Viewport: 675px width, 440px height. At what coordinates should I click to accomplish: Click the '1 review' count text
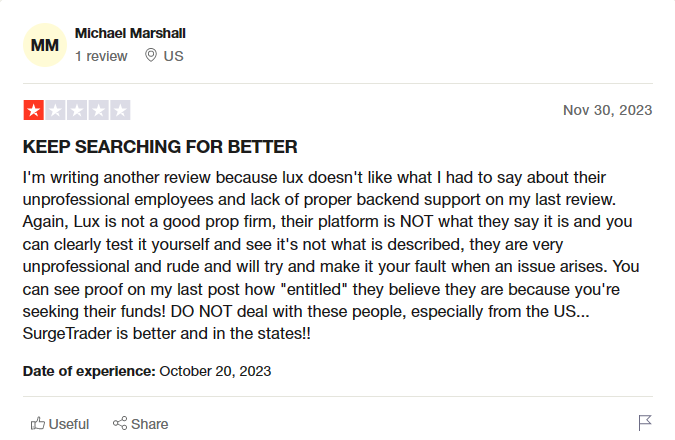[x=101, y=56]
